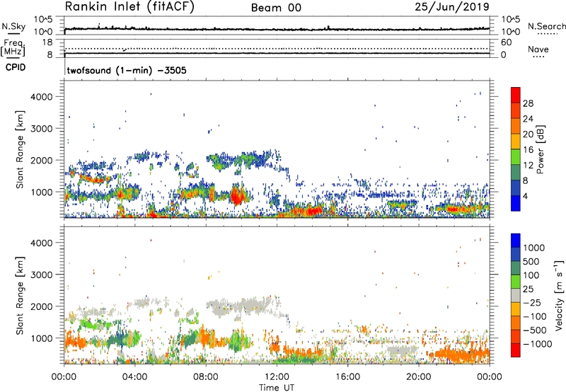566x392 pixels.
Task: Click the "-100" Velocity colorbar value
Action: click(x=534, y=316)
